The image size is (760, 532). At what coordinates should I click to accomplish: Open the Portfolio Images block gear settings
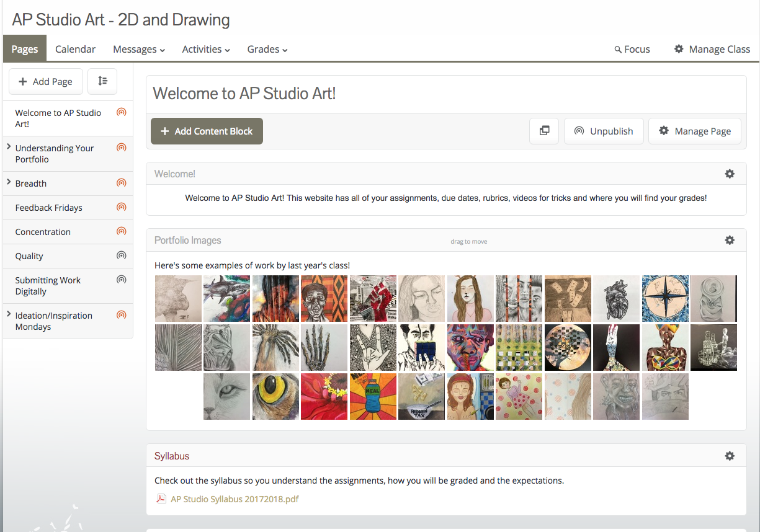(x=730, y=240)
